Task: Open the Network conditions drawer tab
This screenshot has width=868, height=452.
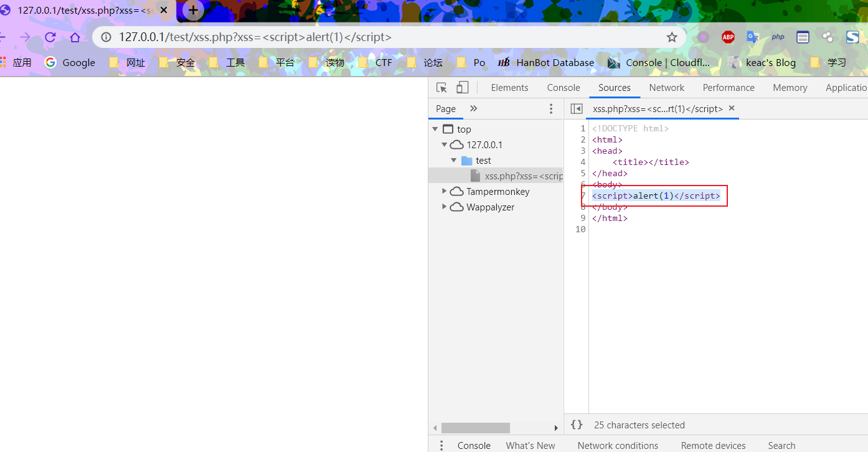Action: click(x=618, y=445)
